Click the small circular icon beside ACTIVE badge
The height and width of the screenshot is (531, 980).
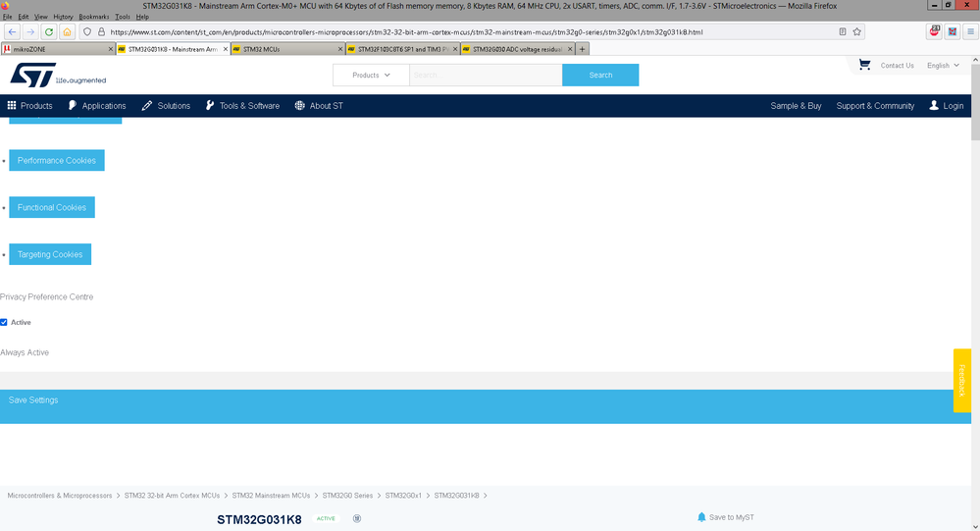[357, 518]
